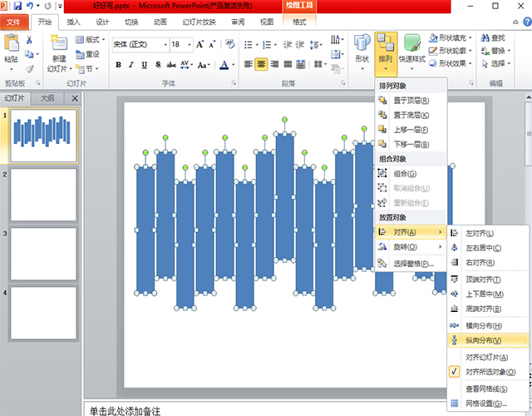Open the font name combo box
This screenshot has width=532, height=416.
(140, 44)
